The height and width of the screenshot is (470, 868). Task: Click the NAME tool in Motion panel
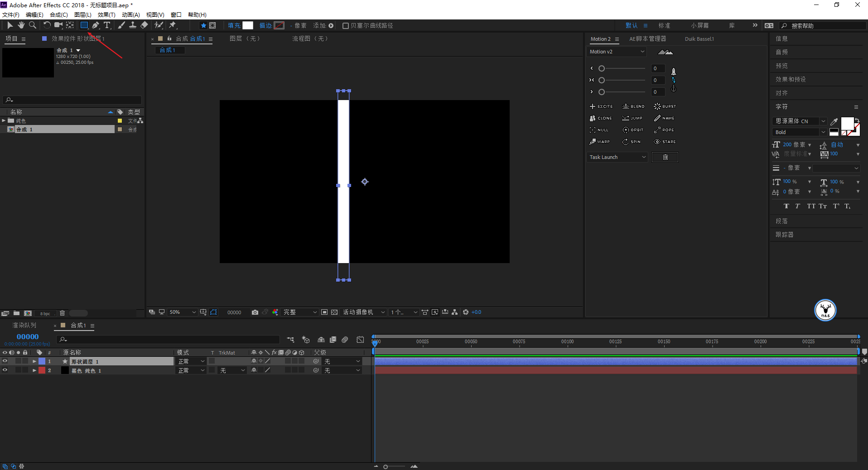click(x=664, y=118)
